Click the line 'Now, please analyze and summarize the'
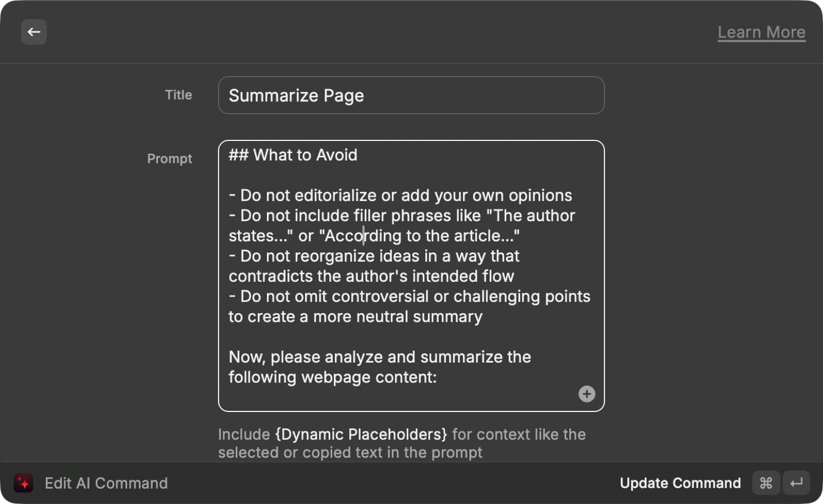Screen dimensions: 823x504 click(380, 357)
